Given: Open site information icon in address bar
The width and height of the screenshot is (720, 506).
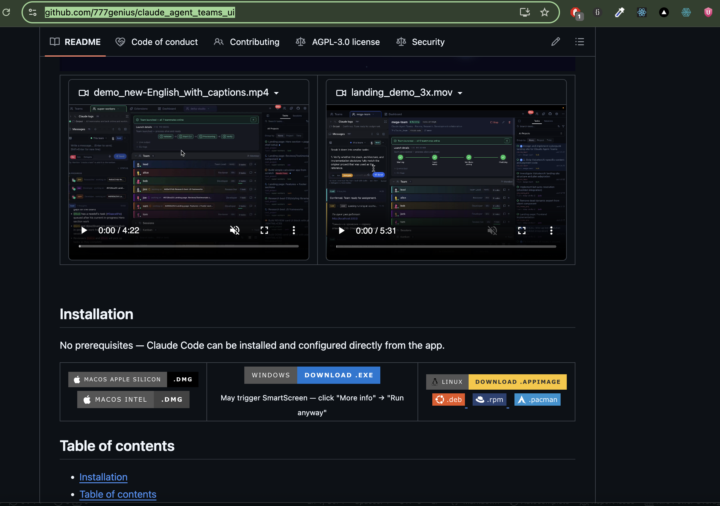Looking at the screenshot, I should pyautogui.click(x=33, y=12).
